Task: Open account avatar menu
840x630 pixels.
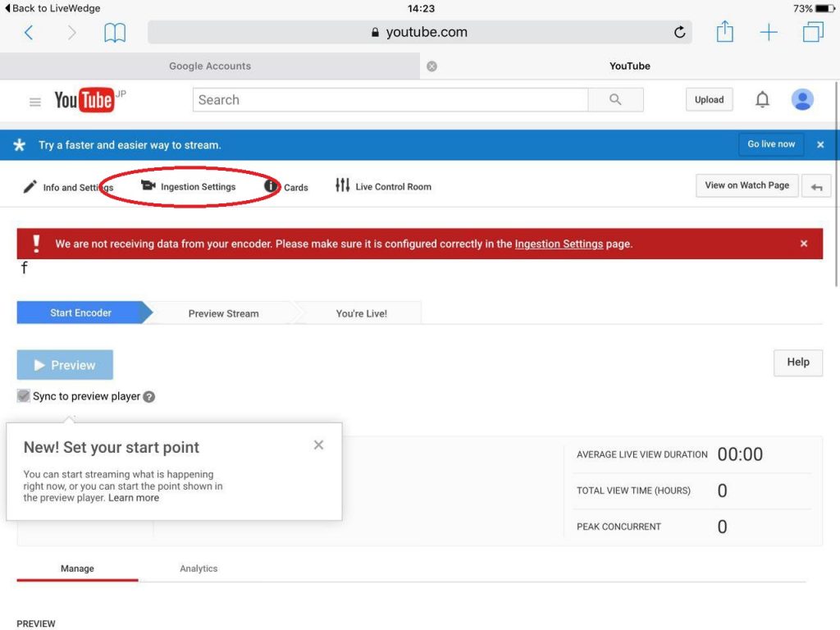Action: [x=802, y=99]
